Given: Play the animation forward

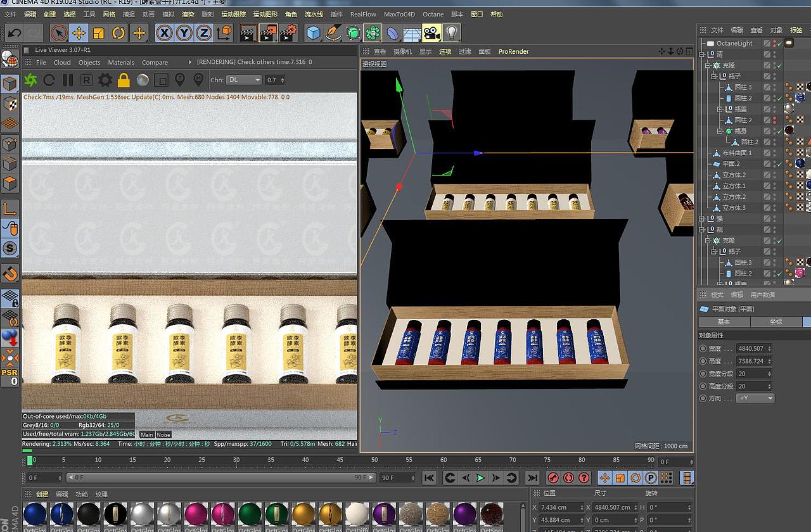Looking at the screenshot, I should pyautogui.click(x=480, y=478).
